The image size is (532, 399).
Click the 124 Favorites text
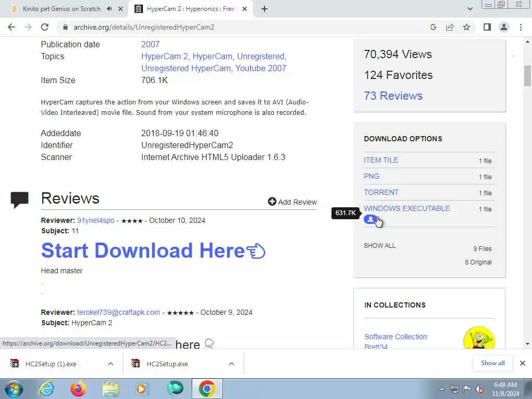398,75
